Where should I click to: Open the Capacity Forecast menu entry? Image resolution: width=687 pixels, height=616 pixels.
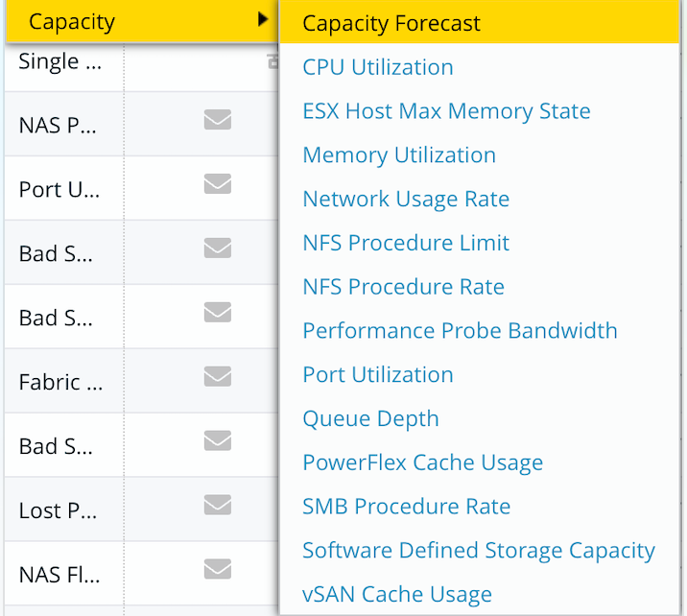[x=391, y=24]
